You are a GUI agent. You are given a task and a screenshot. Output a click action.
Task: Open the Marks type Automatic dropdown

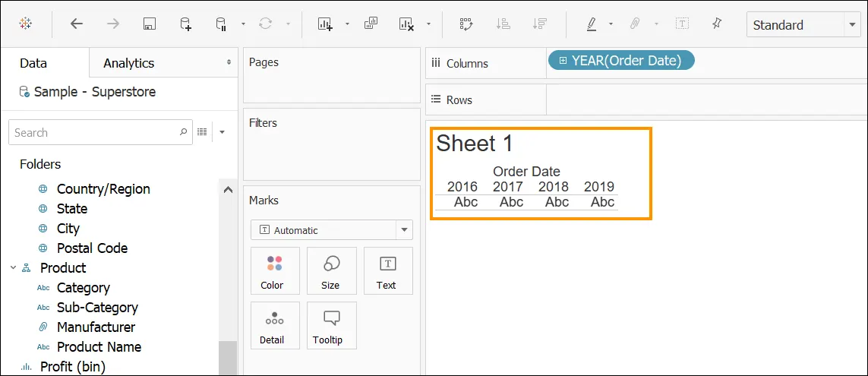point(332,230)
